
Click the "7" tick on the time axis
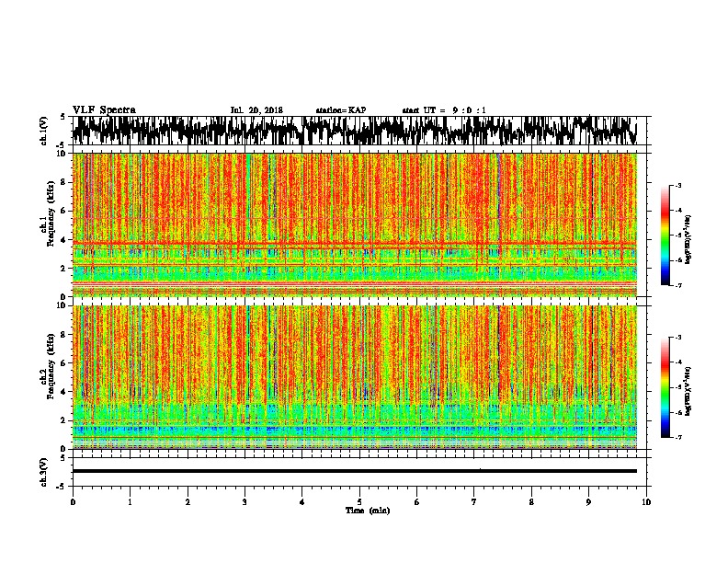[x=474, y=502]
